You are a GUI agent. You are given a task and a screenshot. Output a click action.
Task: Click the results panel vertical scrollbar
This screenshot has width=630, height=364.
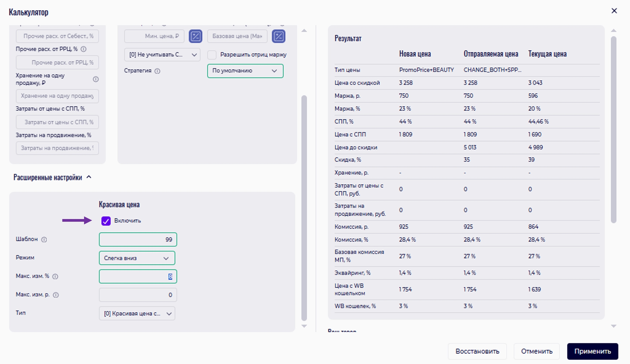tap(614, 129)
